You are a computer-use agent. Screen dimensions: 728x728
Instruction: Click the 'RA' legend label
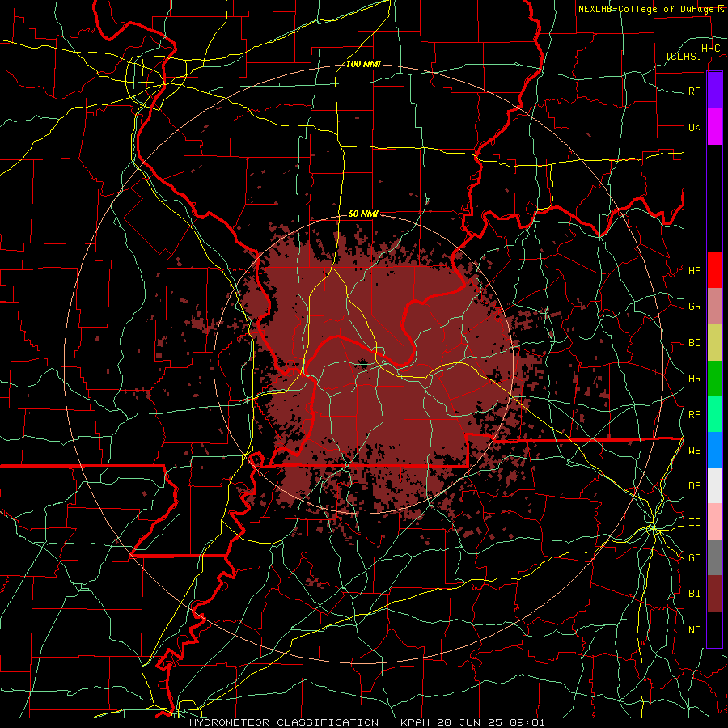click(694, 415)
